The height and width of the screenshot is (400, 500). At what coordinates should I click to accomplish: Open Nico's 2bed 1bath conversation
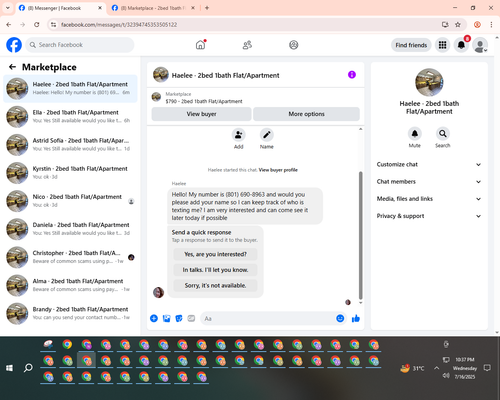pos(70,201)
